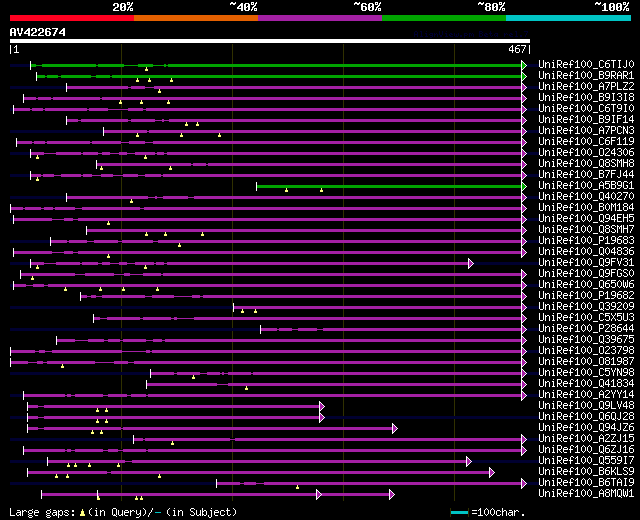Select the UniRef100_O81987 label

[586, 362]
